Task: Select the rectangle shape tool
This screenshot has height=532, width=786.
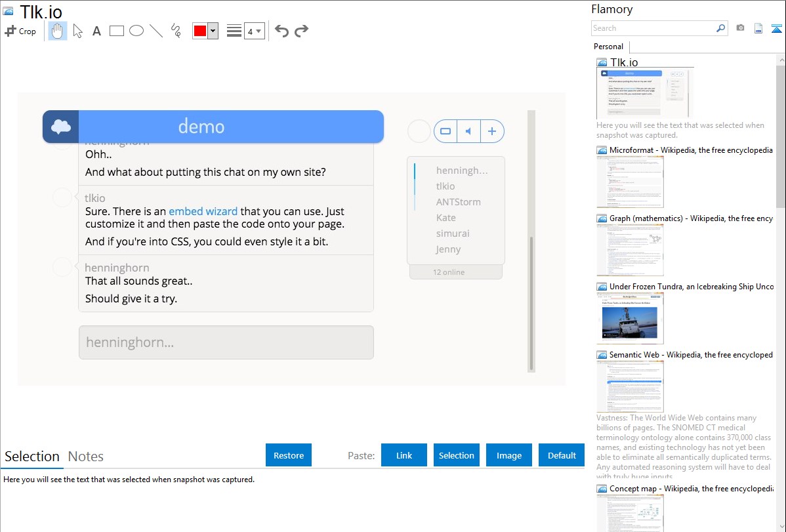Action: click(x=116, y=31)
